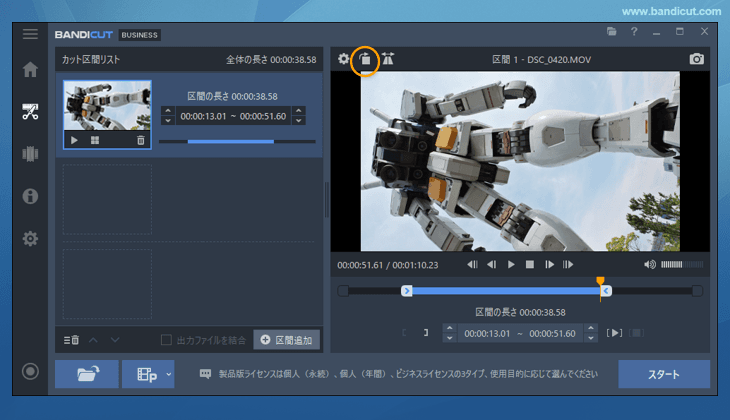Play the selected segment range
Image resolution: width=730 pixels, height=420 pixels.
[x=615, y=333]
